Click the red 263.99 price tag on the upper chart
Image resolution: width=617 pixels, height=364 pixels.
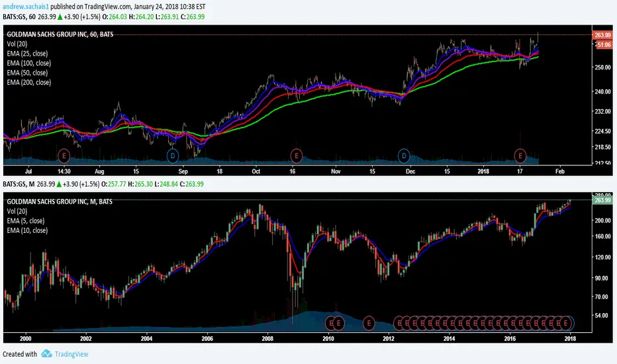[602, 35]
